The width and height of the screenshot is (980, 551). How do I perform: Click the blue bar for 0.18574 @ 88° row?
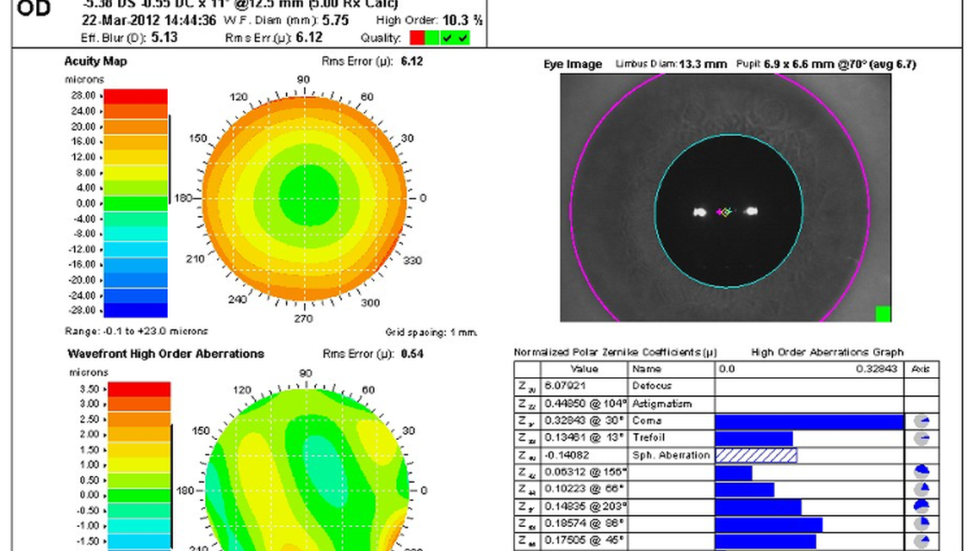click(769, 523)
